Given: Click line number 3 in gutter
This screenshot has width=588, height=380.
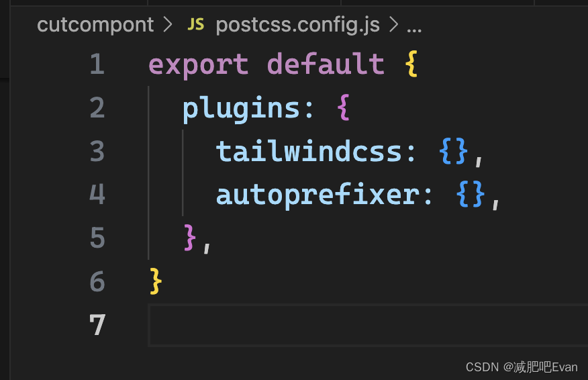Looking at the screenshot, I should 97,151.
